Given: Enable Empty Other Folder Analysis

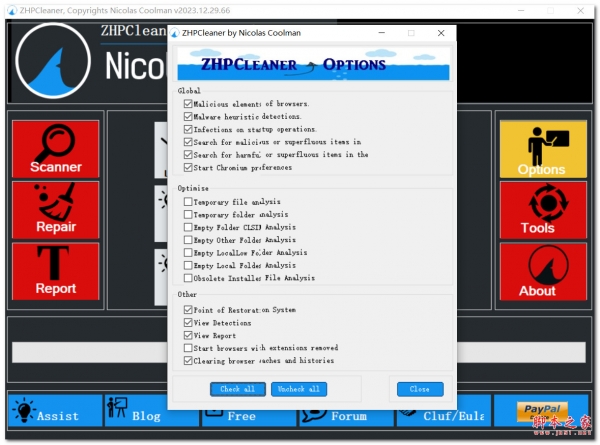Looking at the screenshot, I should [x=188, y=240].
